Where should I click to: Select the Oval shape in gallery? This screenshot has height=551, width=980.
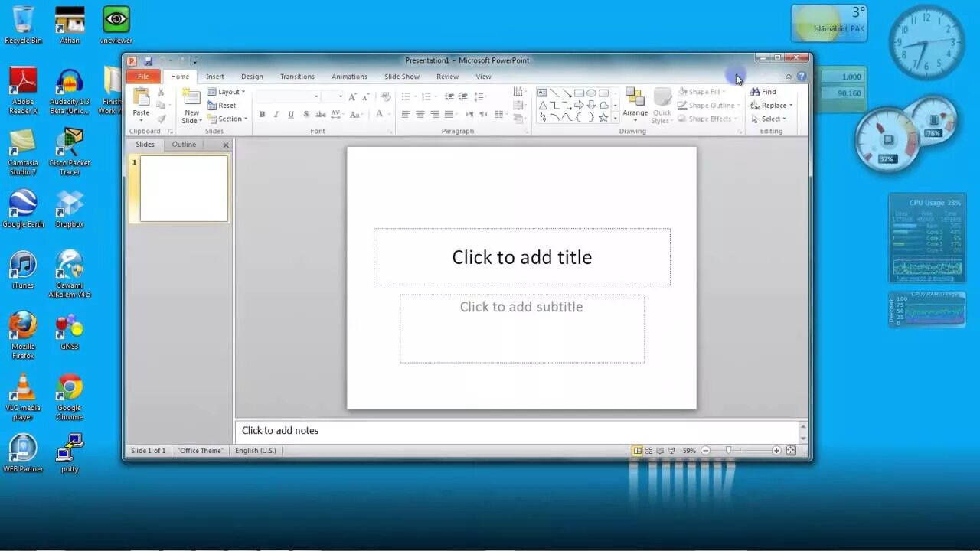click(x=591, y=93)
